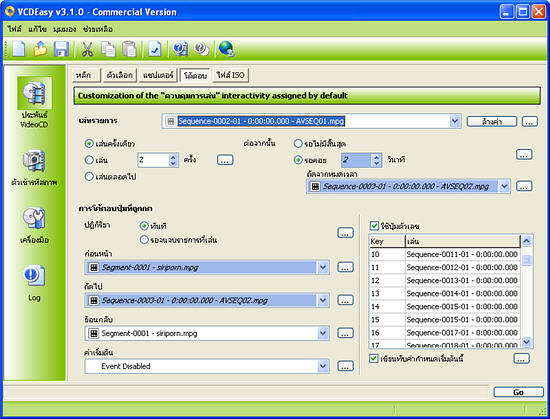Select the third play-forever radio button

[89, 176]
